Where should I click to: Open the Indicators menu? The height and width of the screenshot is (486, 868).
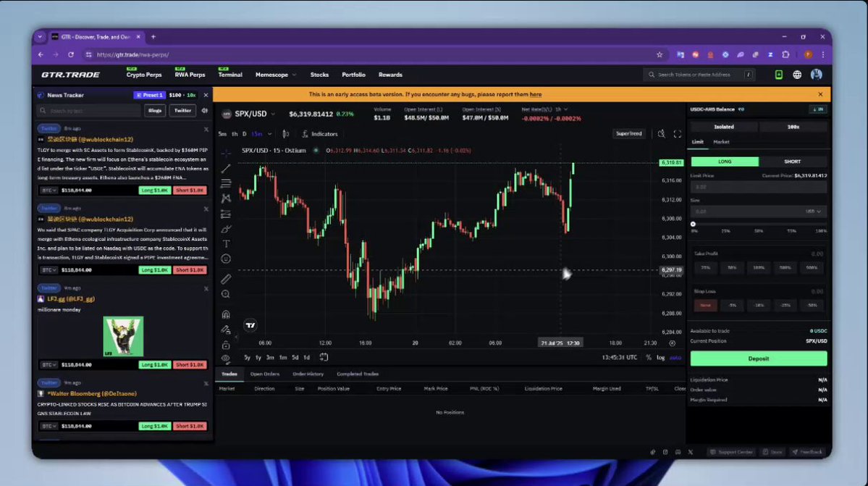pos(319,134)
